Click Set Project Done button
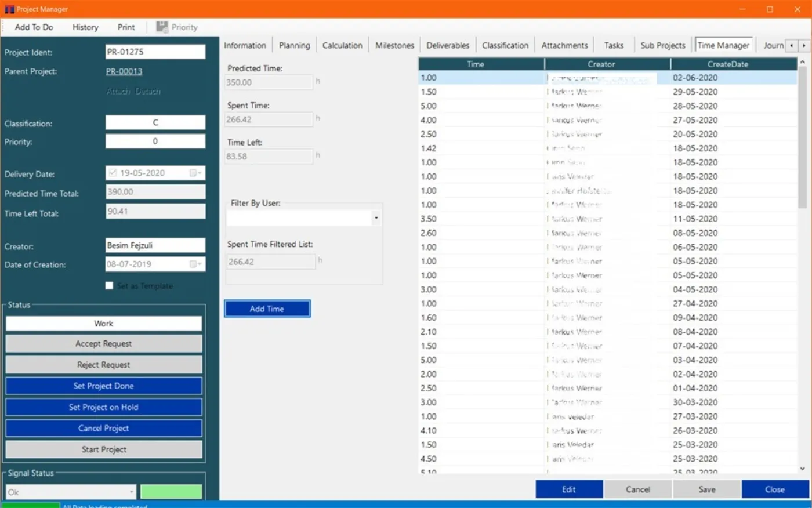The width and height of the screenshot is (812, 508). (x=104, y=386)
